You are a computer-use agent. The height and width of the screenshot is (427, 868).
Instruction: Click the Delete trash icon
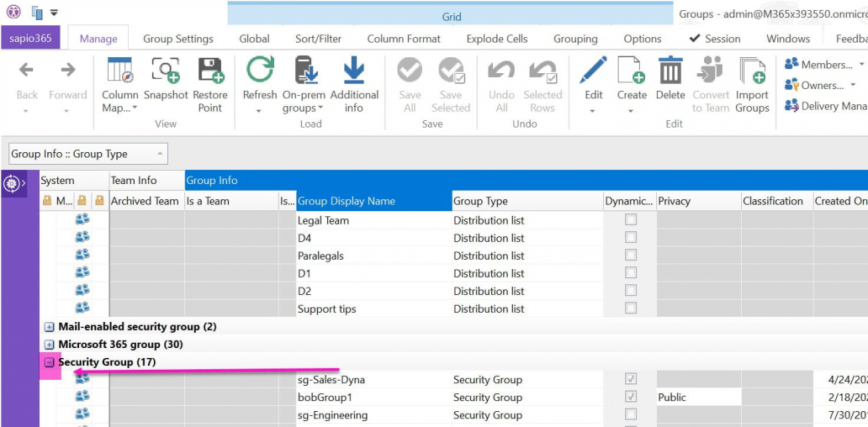tap(670, 70)
